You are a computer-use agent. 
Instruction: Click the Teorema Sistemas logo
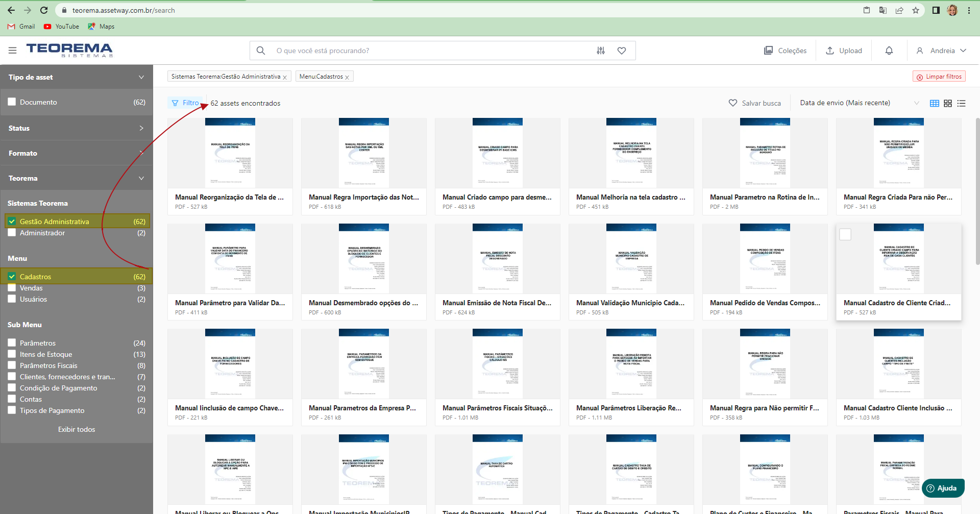(69, 50)
